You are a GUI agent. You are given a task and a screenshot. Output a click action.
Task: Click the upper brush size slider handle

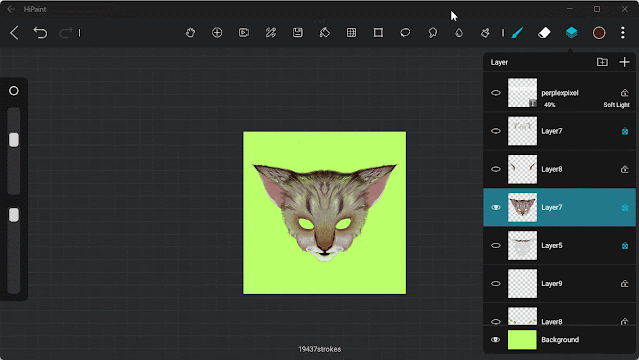coord(14,139)
